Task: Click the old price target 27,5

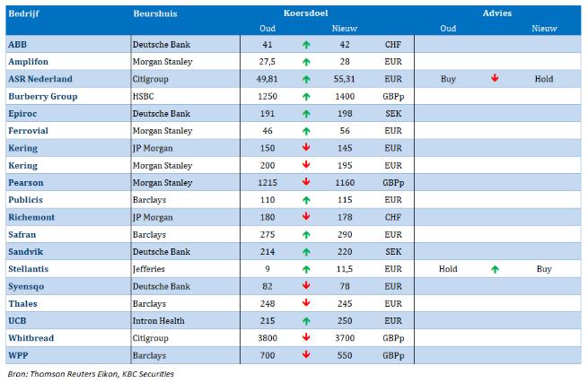Action: point(267,62)
